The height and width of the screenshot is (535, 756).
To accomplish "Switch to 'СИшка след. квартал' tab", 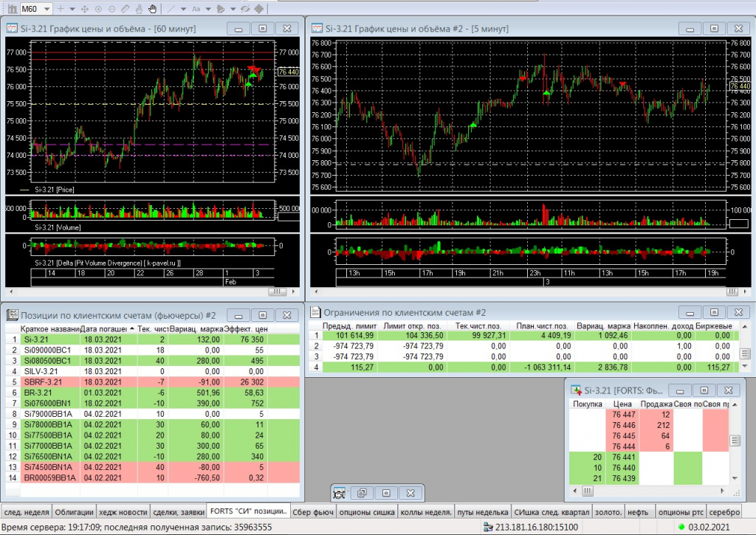I will tap(551, 512).
